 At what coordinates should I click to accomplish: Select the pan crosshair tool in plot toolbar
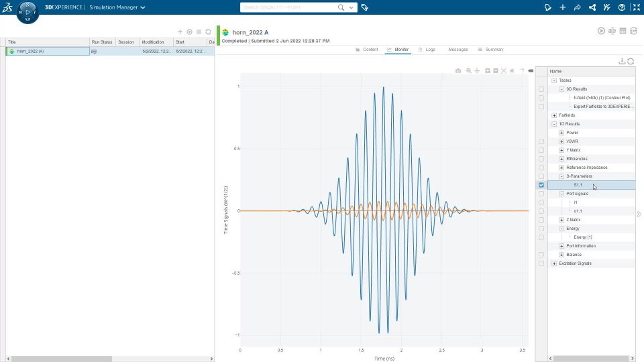click(x=477, y=70)
